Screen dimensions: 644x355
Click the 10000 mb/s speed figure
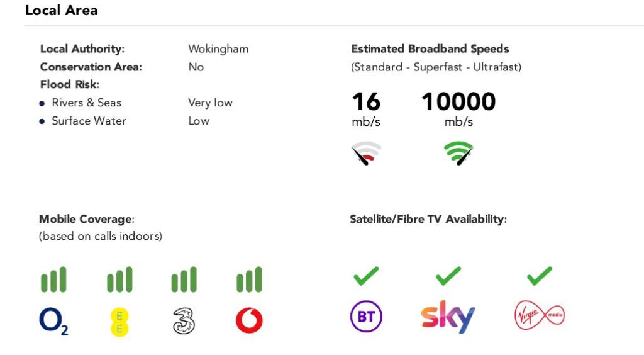[458, 102]
